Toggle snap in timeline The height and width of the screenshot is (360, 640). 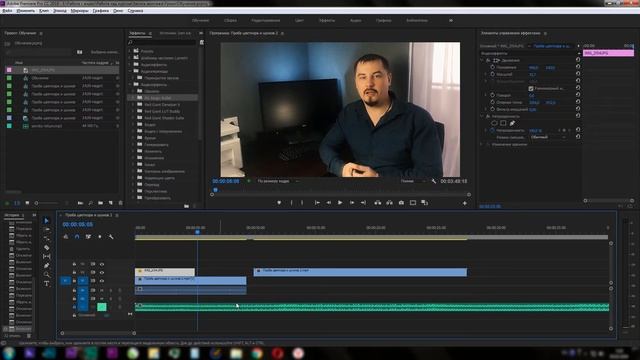pyautogui.click(x=77, y=237)
